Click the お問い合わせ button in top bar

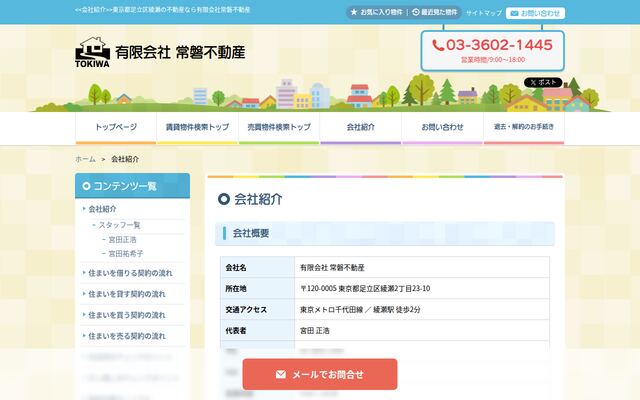(x=536, y=13)
